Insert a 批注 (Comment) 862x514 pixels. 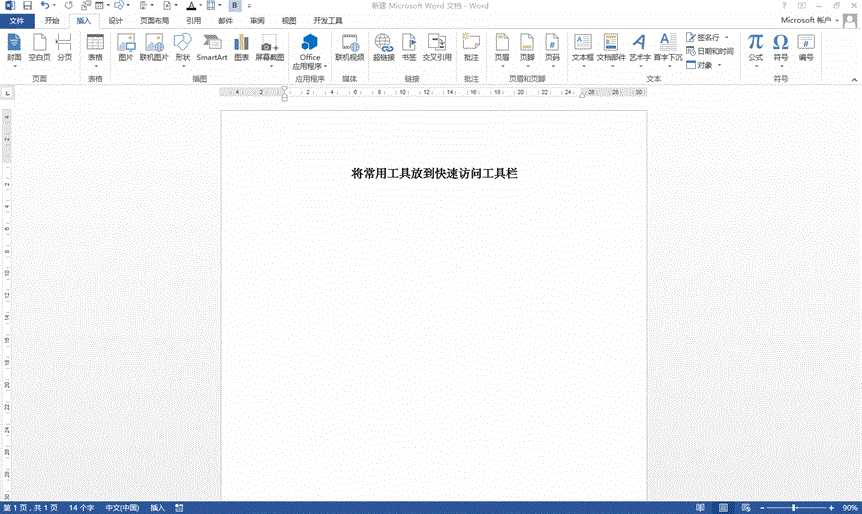click(471, 47)
